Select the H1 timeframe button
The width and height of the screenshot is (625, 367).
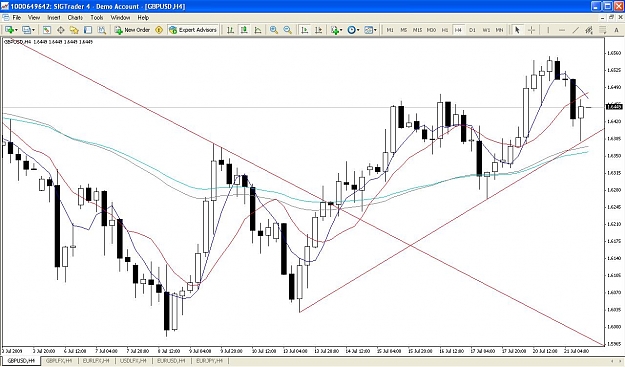tap(445, 30)
